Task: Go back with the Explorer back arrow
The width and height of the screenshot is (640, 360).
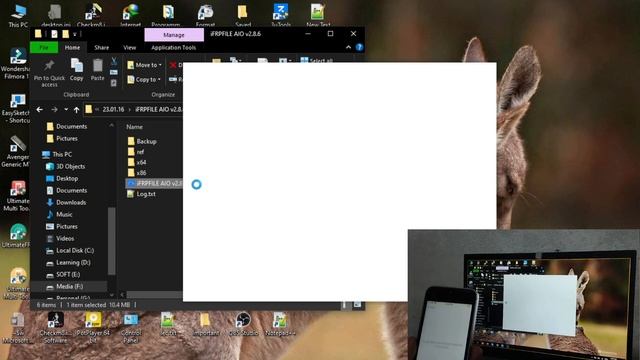Action: [40, 109]
